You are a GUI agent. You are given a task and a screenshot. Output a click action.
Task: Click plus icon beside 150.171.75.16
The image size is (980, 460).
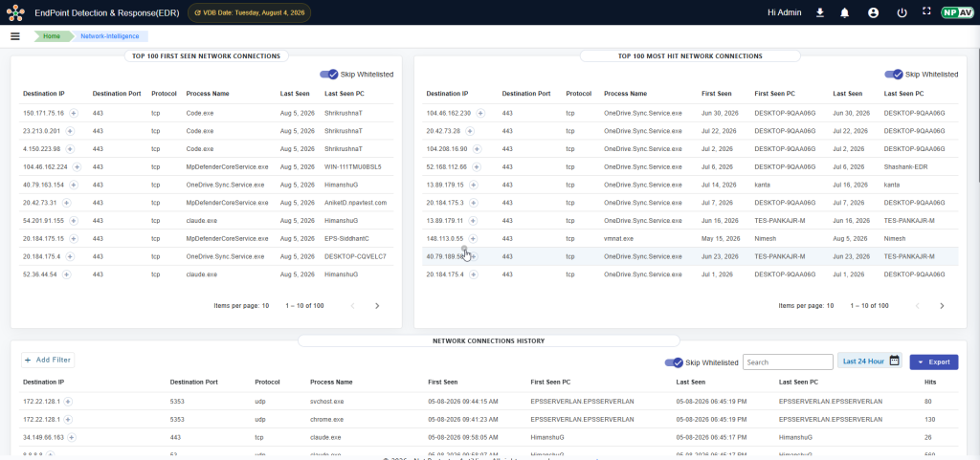pyautogui.click(x=73, y=114)
